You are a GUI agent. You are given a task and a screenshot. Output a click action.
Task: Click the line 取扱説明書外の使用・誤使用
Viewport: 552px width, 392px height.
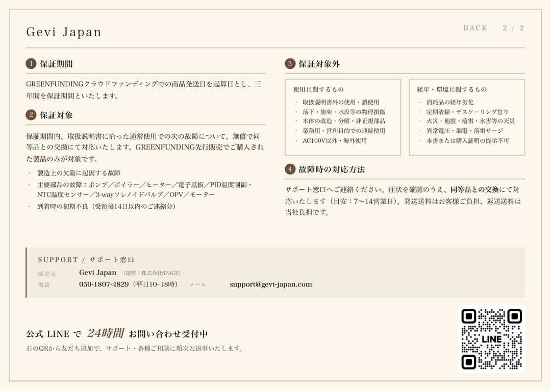click(341, 102)
